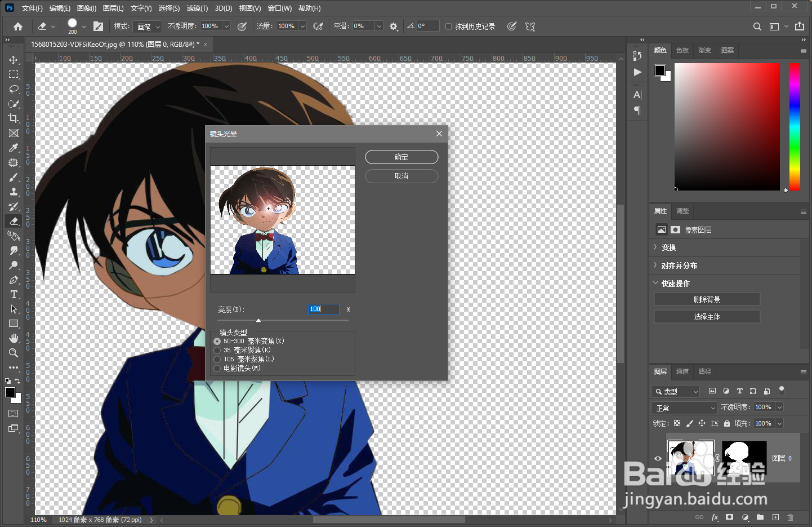Select the Hand tool

pyautogui.click(x=14, y=338)
